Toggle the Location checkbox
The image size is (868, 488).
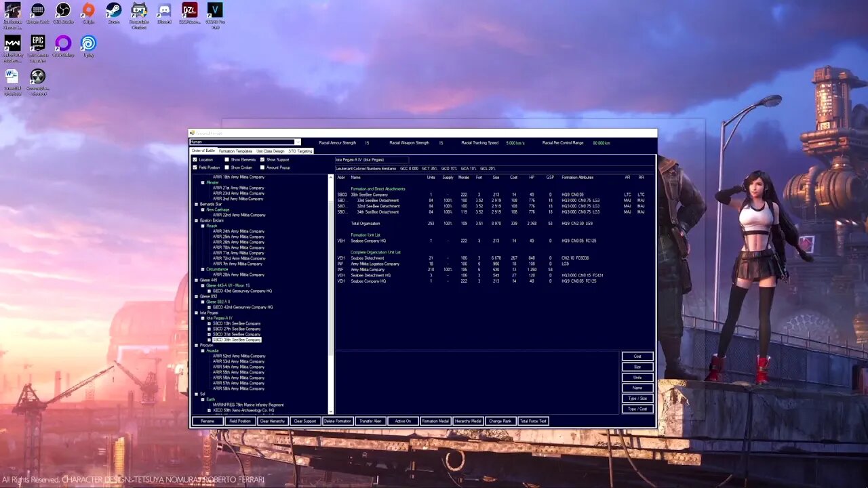pyautogui.click(x=195, y=160)
